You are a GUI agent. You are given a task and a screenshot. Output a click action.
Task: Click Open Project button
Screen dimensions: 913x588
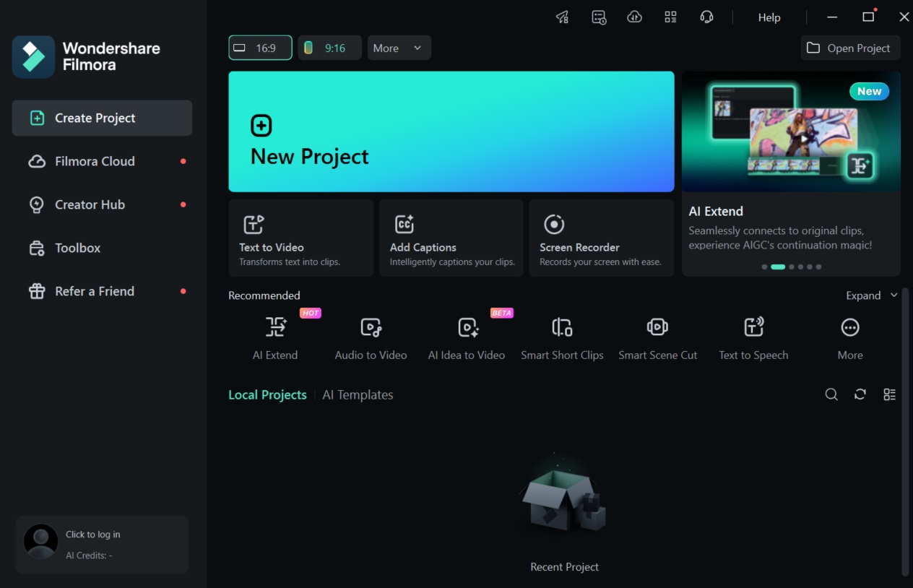pyautogui.click(x=850, y=48)
